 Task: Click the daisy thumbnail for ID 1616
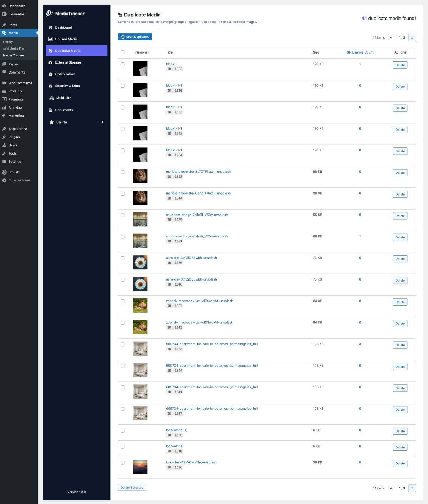point(140,284)
